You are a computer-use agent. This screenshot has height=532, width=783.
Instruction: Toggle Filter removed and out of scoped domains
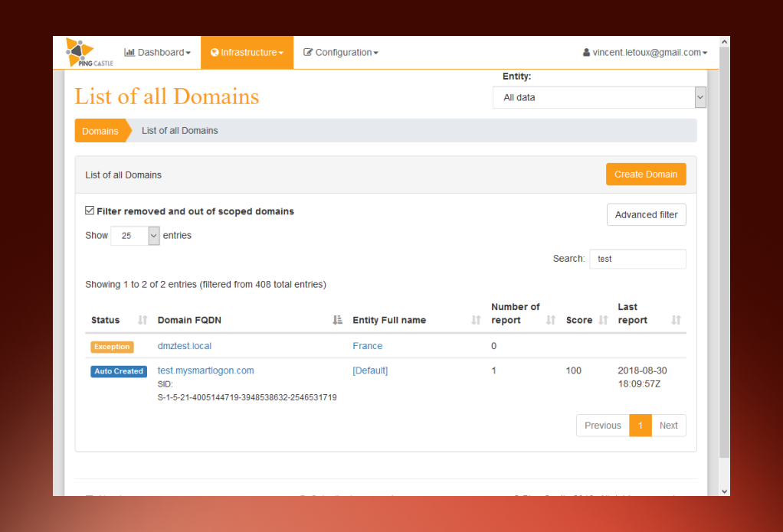coord(90,211)
